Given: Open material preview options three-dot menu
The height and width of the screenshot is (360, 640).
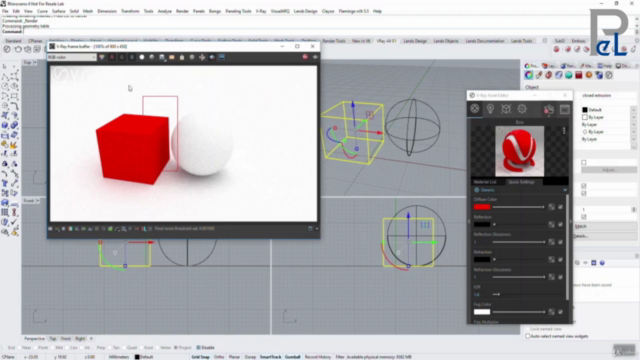Looking at the screenshot, I should pyautogui.click(x=564, y=131).
